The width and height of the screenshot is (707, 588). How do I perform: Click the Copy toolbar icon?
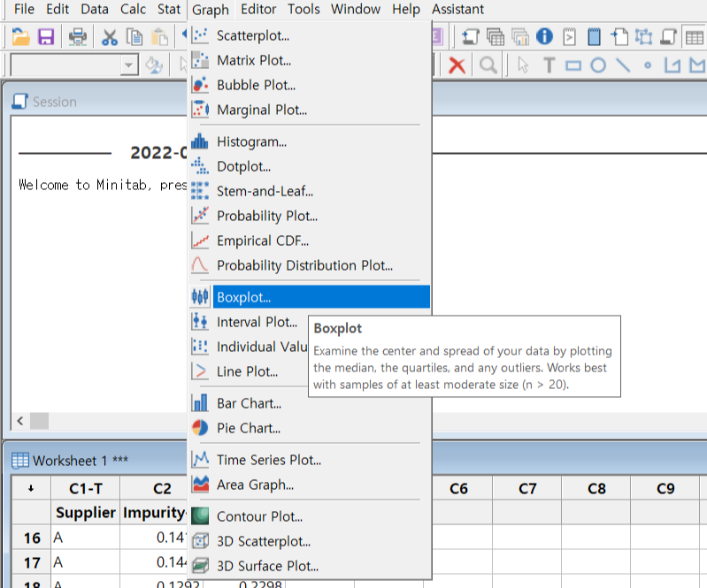[x=134, y=37]
